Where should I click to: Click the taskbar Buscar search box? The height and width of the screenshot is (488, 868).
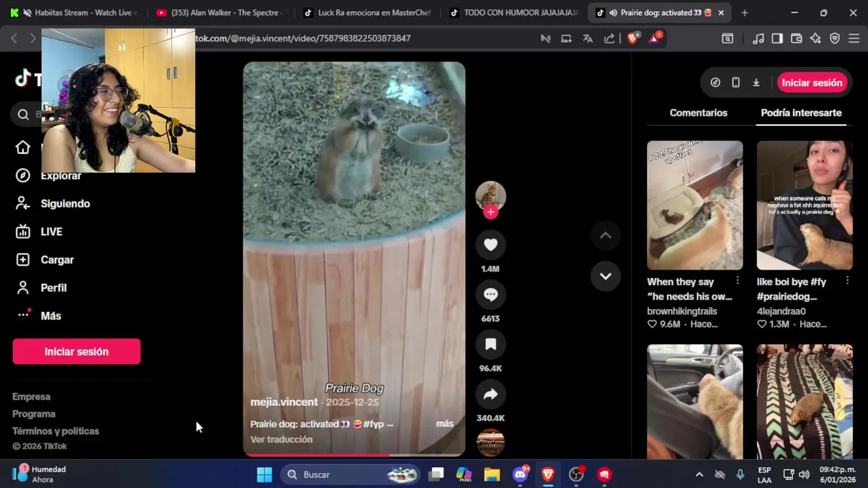pos(350,474)
